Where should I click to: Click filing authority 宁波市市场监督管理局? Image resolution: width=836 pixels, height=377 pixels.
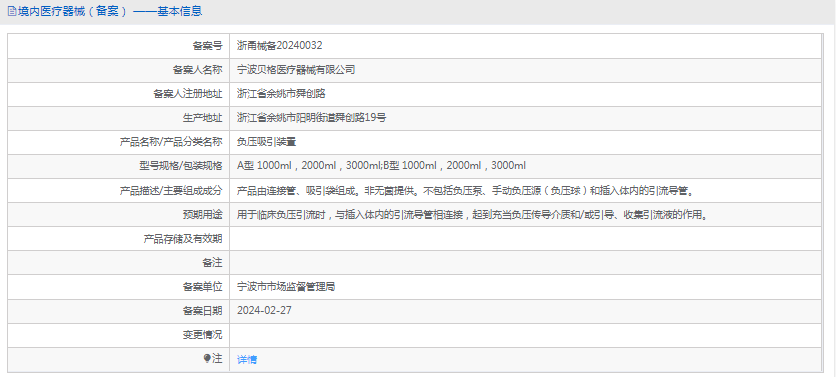(286, 287)
